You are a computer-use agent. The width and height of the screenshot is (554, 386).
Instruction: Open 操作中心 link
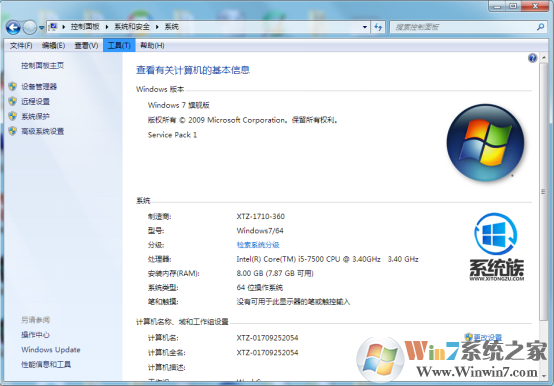(35, 334)
